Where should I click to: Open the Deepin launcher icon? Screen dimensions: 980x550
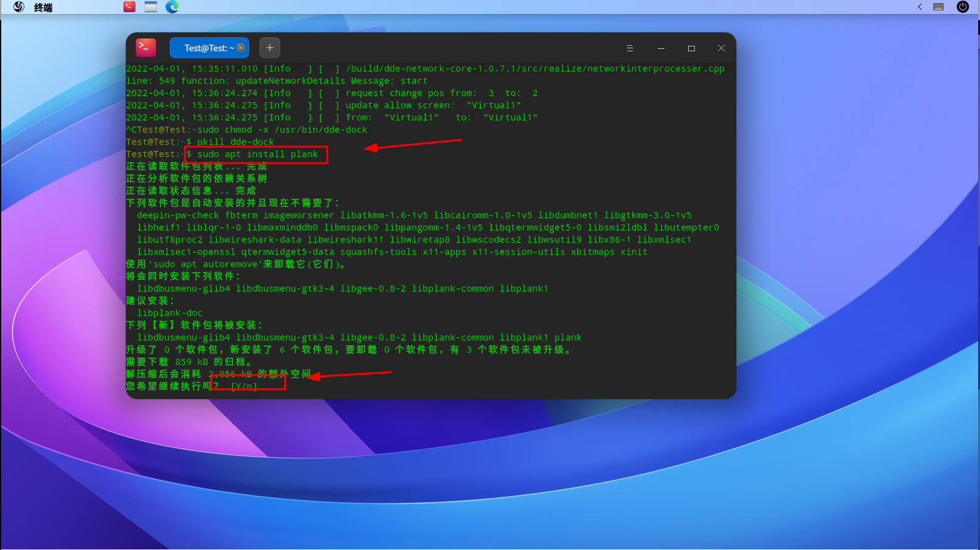[19, 7]
